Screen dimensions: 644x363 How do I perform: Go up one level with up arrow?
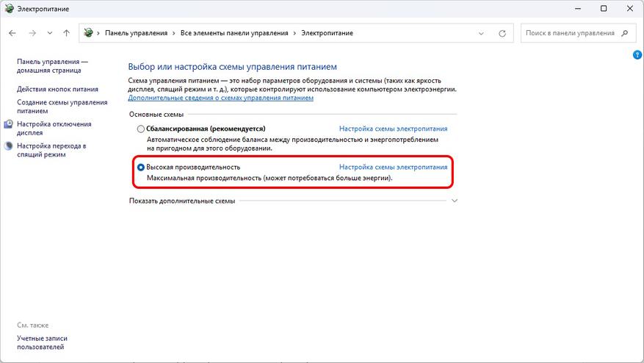[67, 33]
